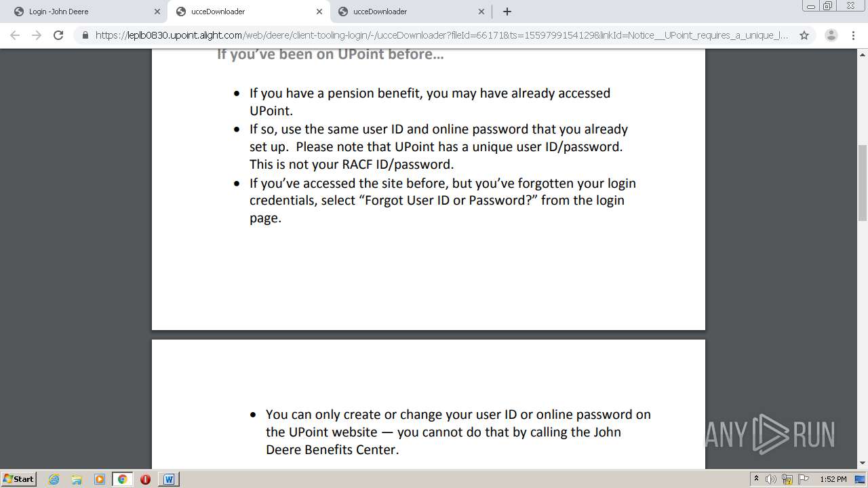Image resolution: width=868 pixels, height=488 pixels.
Task: Open Windows Explorer folder from taskbar
Action: (77, 479)
